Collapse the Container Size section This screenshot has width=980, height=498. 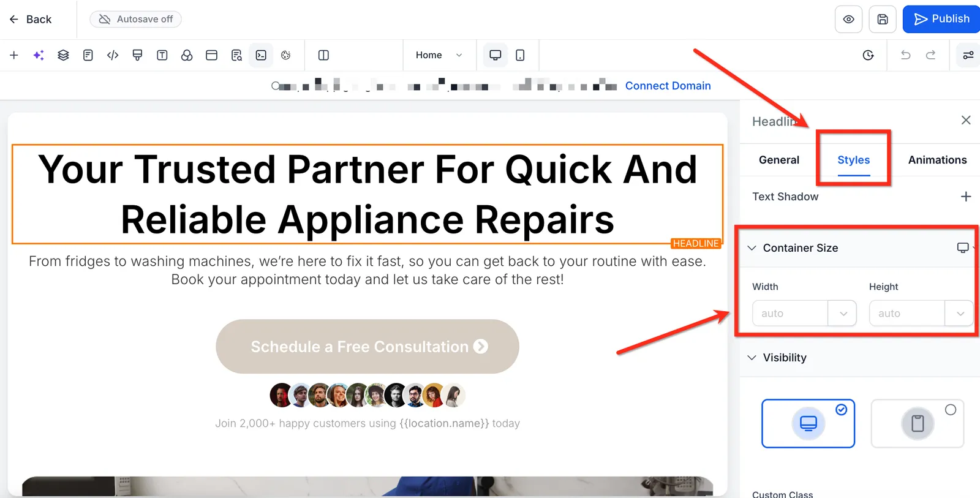tap(752, 248)
